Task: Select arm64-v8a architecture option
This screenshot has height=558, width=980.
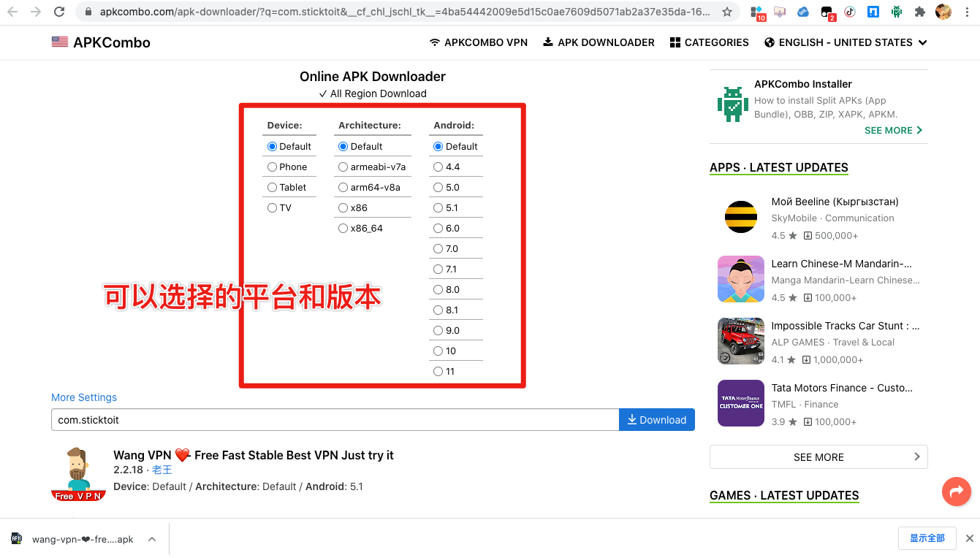Action: [343, 188]
